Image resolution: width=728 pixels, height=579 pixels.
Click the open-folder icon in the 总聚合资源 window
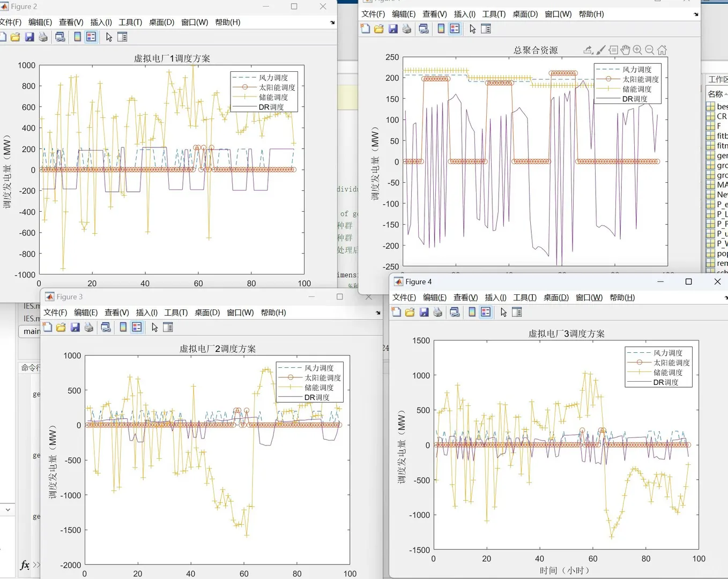[379, 29]
